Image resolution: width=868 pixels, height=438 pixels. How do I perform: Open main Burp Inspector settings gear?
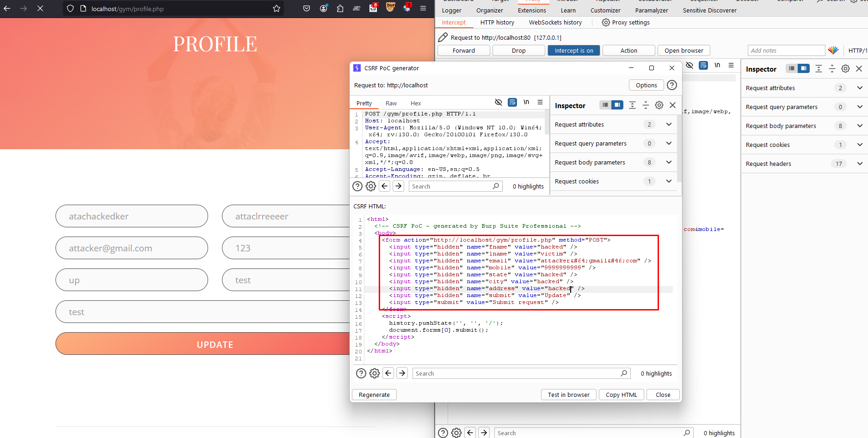point(845,68)
